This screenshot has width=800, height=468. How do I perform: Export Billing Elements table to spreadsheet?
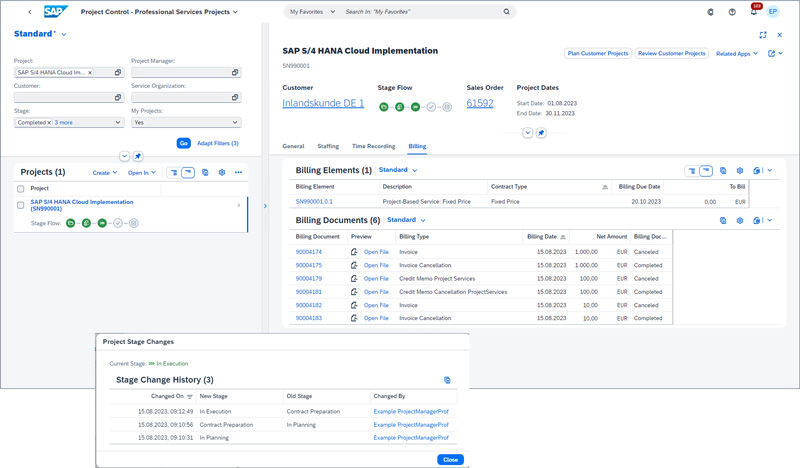758,170
